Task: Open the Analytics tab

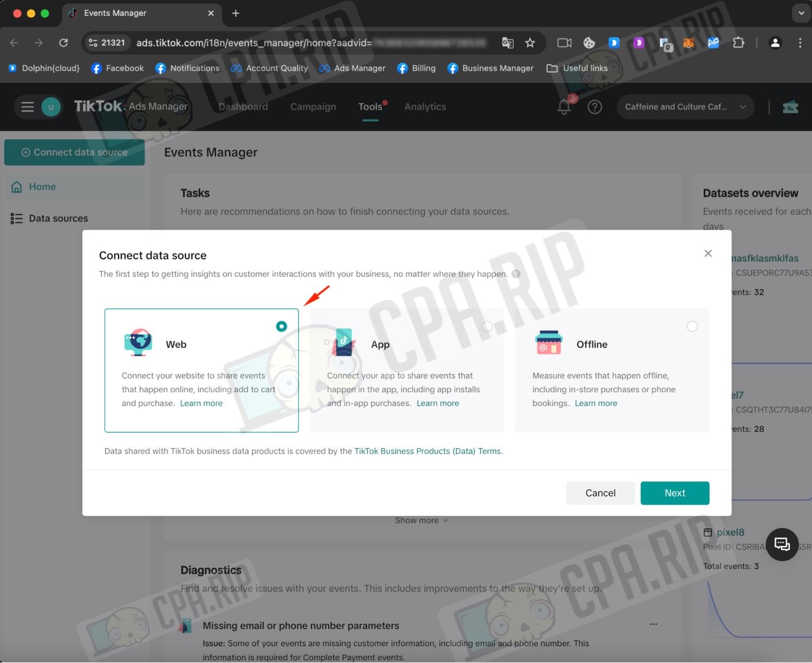Action: click(425, 107)
